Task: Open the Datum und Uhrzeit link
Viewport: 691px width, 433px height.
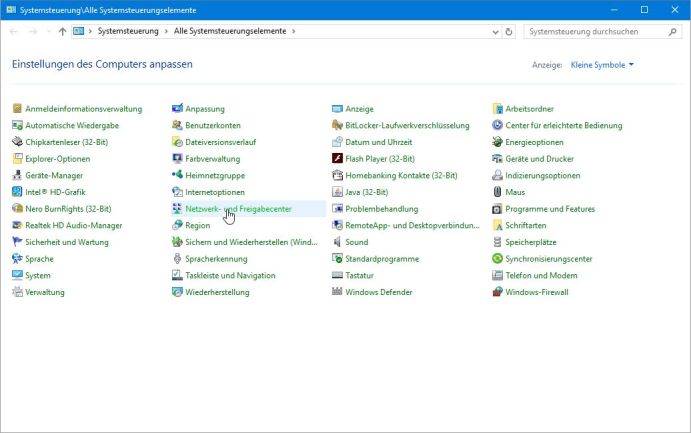Action: point(379,142)
